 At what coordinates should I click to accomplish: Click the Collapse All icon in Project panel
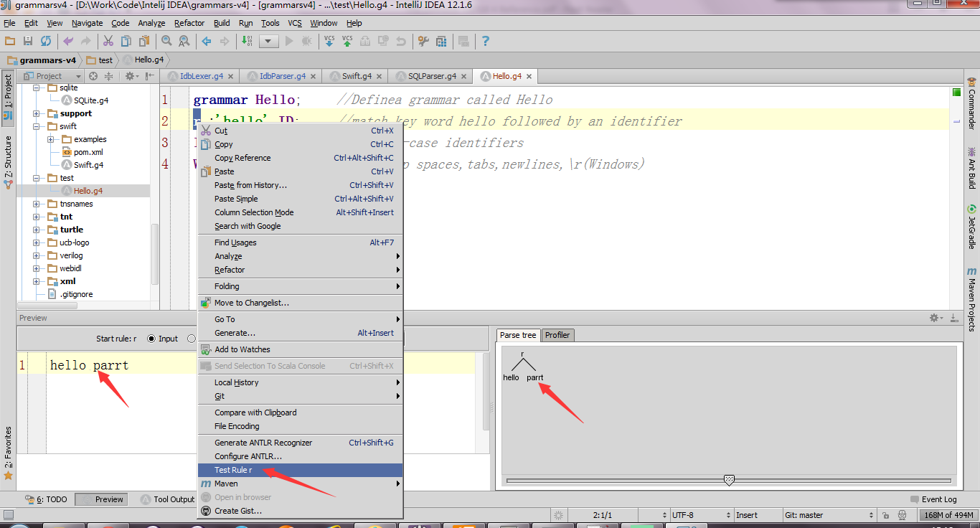108,76
